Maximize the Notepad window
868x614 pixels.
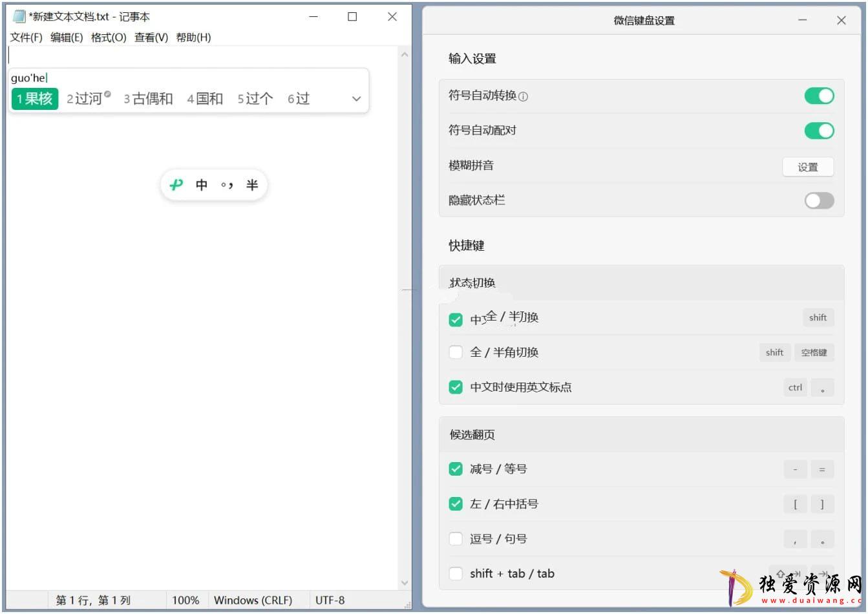tap(352, 17)
